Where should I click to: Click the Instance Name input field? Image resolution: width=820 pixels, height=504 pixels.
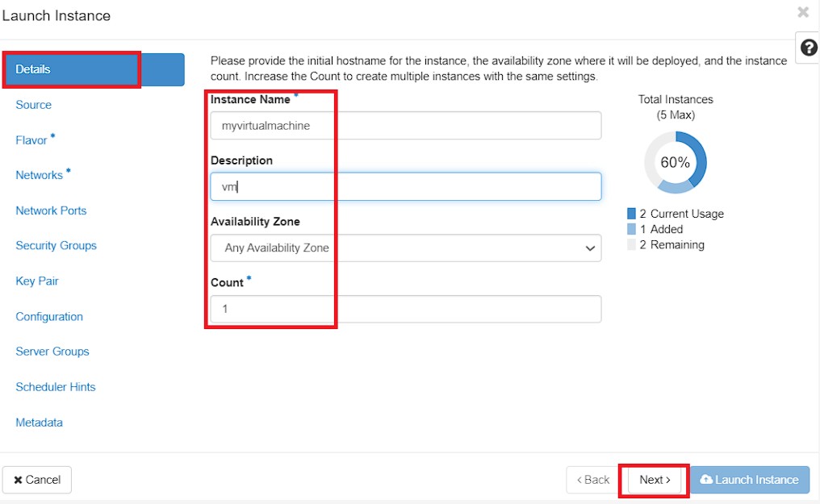(x=406, y=125)
